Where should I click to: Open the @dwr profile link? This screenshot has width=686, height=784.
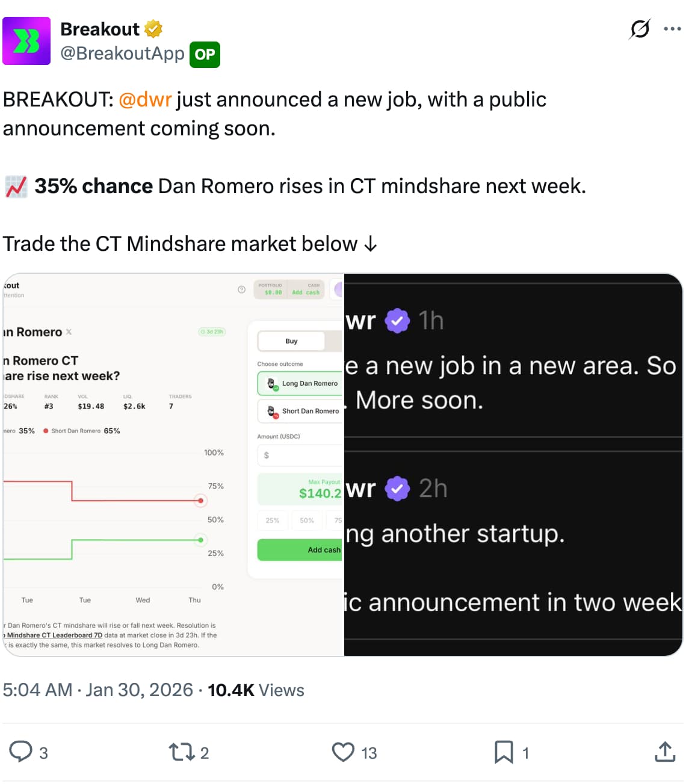(x=146, y=99)
